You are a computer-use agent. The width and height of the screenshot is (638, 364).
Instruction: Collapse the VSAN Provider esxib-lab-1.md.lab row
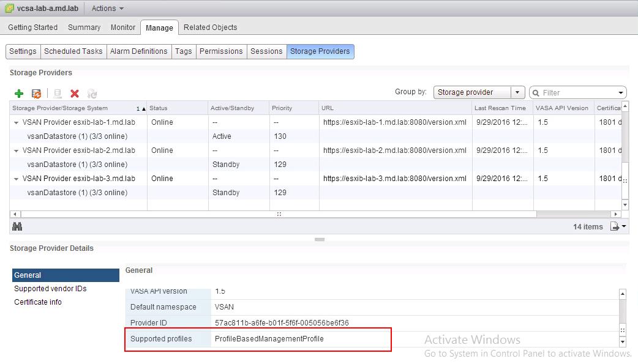pos(17,122)
